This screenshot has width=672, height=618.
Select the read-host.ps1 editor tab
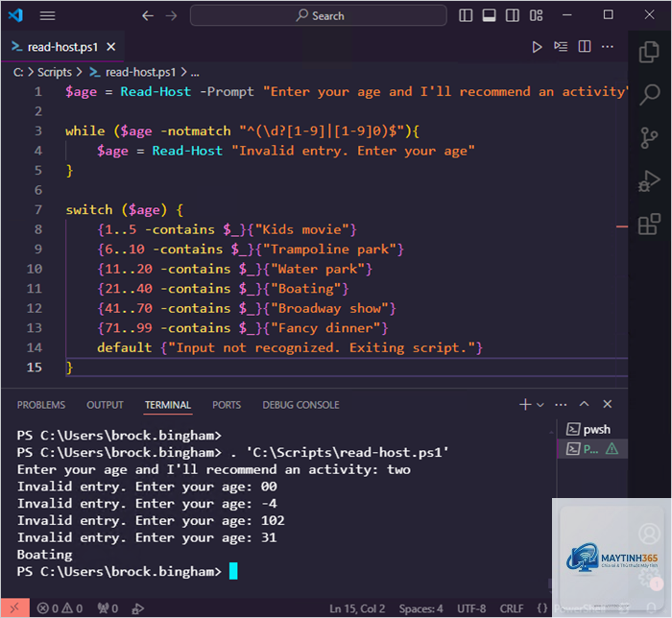[62, 47]
